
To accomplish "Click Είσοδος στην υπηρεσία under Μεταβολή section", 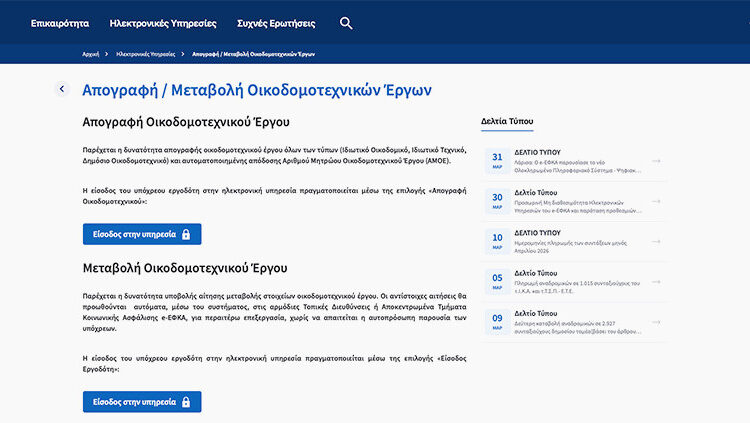I will [141, 401].
